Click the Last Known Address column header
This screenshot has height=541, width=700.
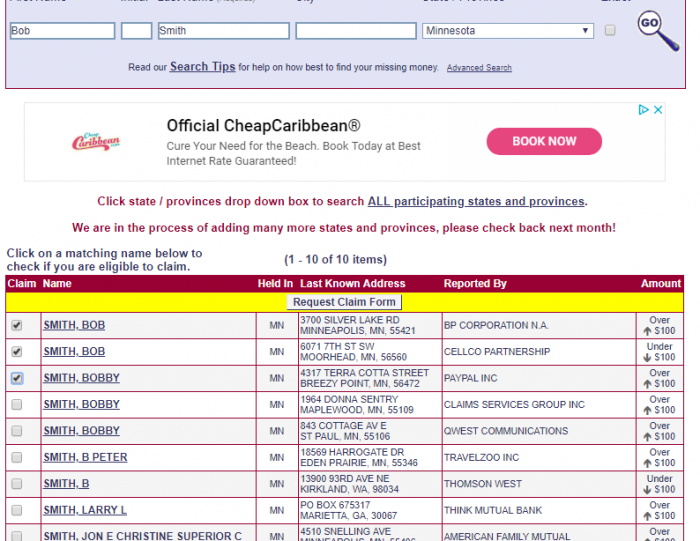[x=353, y=284]
